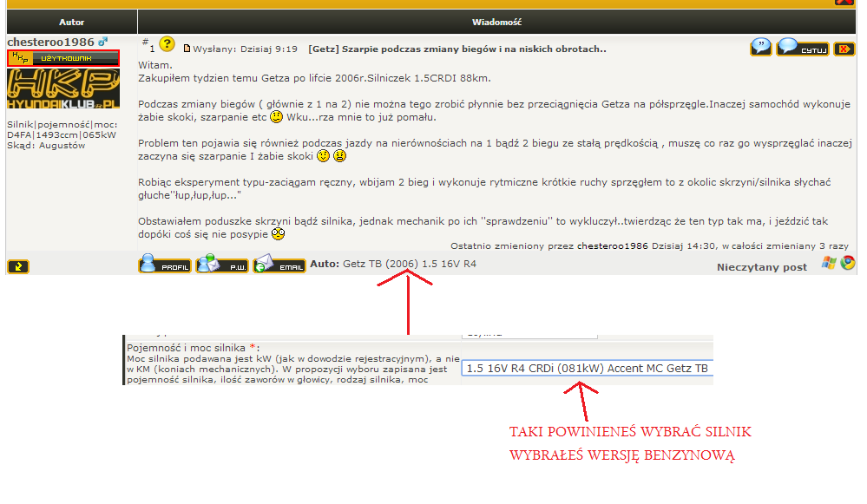Click the "Skąd: Augustów" location text
The image size is (867, 504).
(x=47, y=146)
